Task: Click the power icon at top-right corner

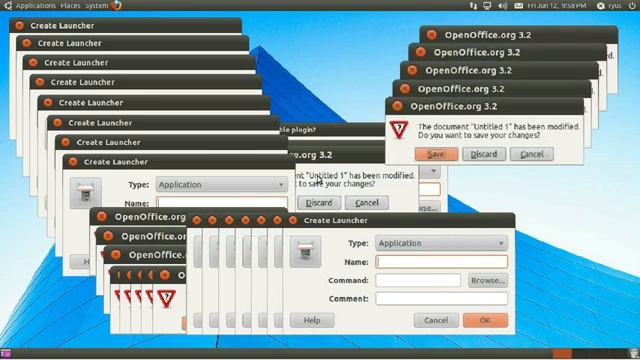Action: [631, 6]
